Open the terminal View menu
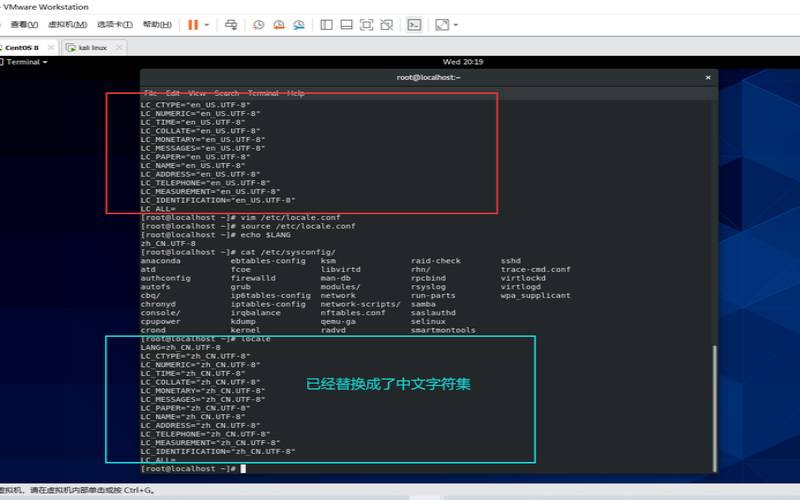The width and height of the screenshot is (800, 500). [197, 93]
